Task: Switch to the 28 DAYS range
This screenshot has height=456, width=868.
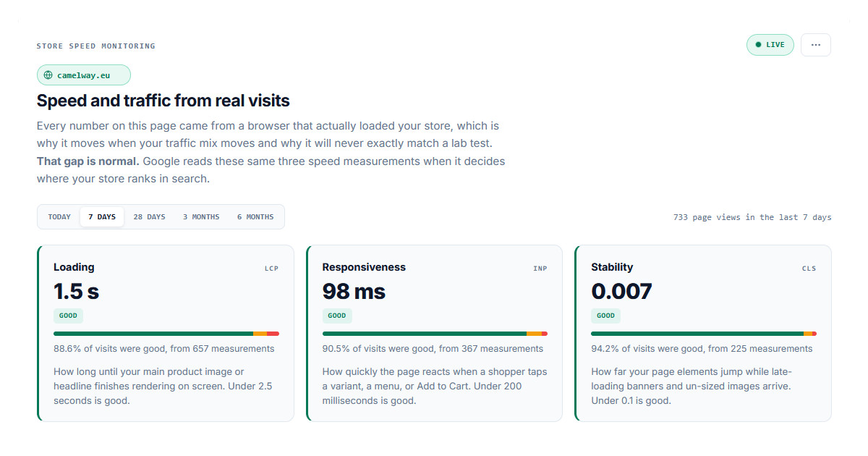Action: tap(149, 217)
